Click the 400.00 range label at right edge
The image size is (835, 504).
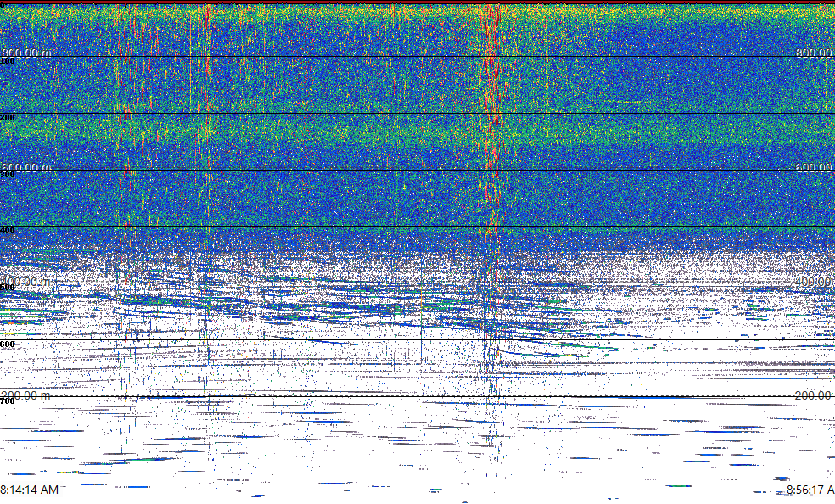tap(815, 282)
